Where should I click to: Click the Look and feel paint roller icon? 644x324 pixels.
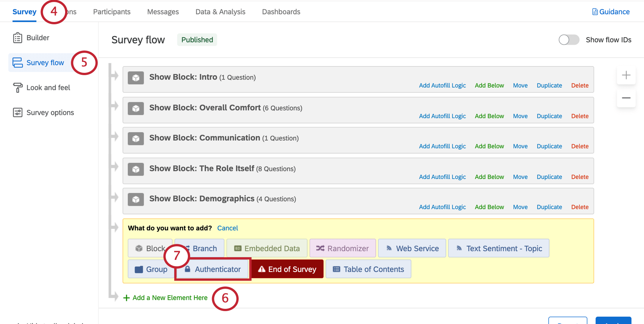[x=17, y=88]
